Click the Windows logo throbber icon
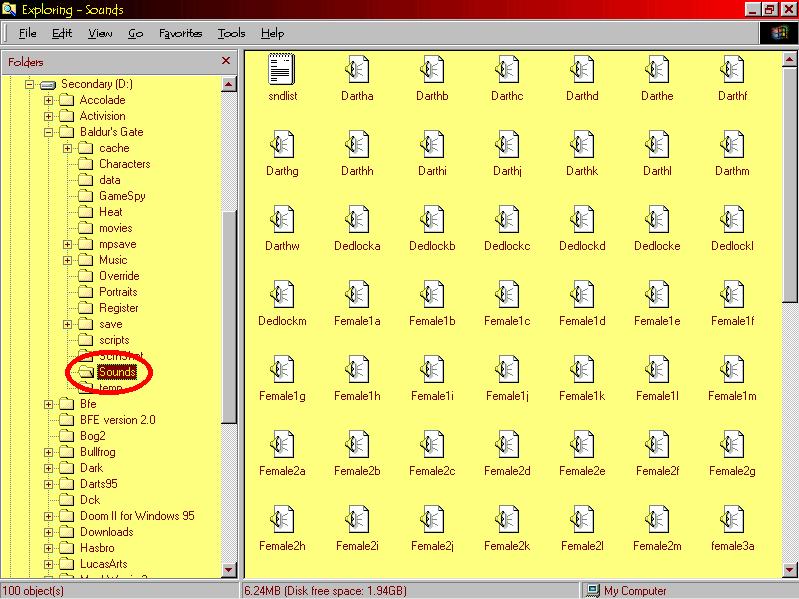The image size is (799, 599). click(x=780, y=33)
